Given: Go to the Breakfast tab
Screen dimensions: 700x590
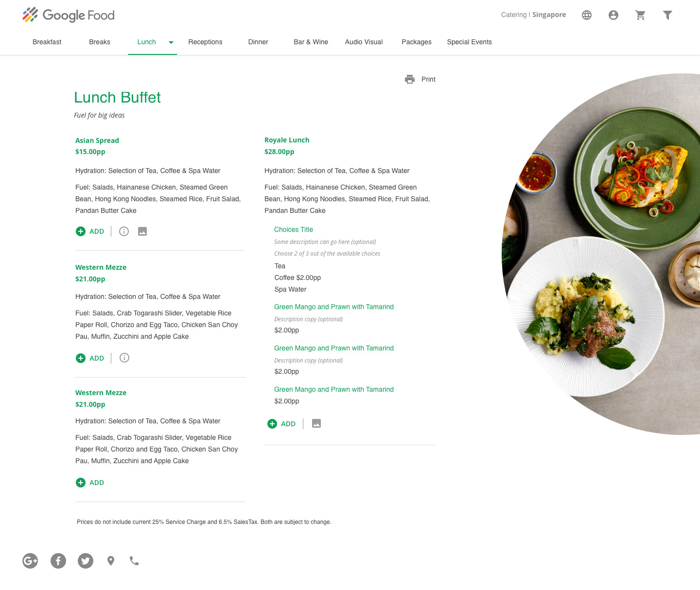Looking at the screenshot, I should pyautogui.click(x=47, y=42).
